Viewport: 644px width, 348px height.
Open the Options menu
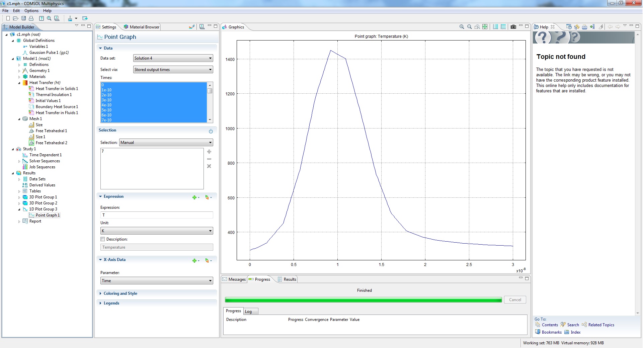31,11
